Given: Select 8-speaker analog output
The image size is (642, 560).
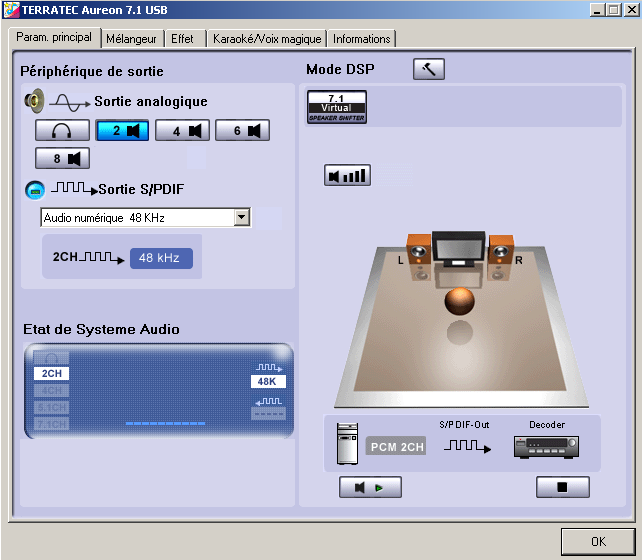Looking at the screenshot, I should pyautogui.click(x=62, y=158).
